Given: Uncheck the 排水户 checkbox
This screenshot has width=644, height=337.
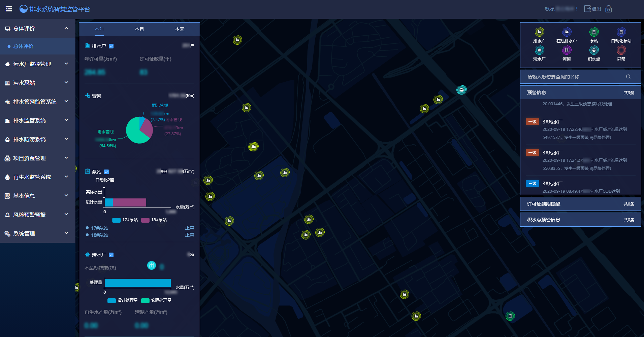Looking at the screenshot, I should coord(111,46).
